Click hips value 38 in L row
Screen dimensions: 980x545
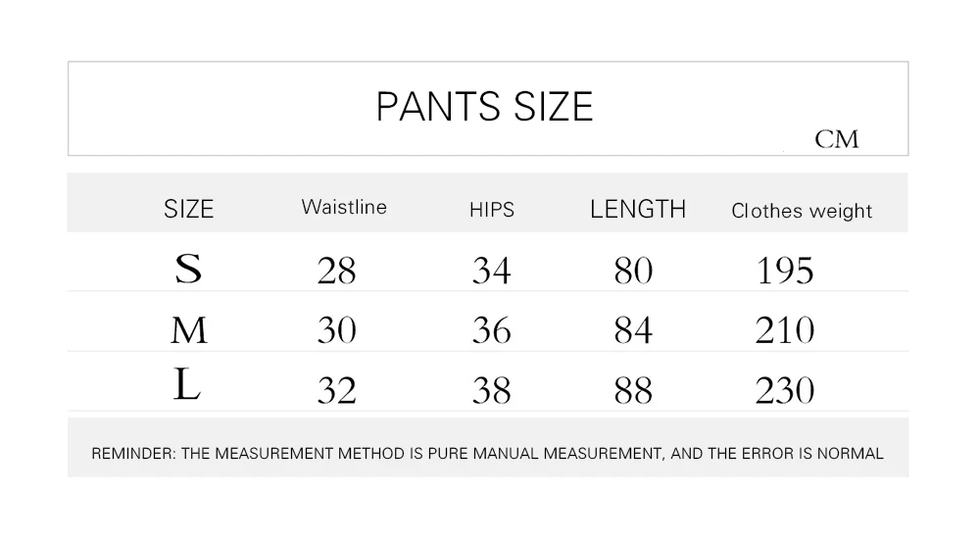[491, 391]
